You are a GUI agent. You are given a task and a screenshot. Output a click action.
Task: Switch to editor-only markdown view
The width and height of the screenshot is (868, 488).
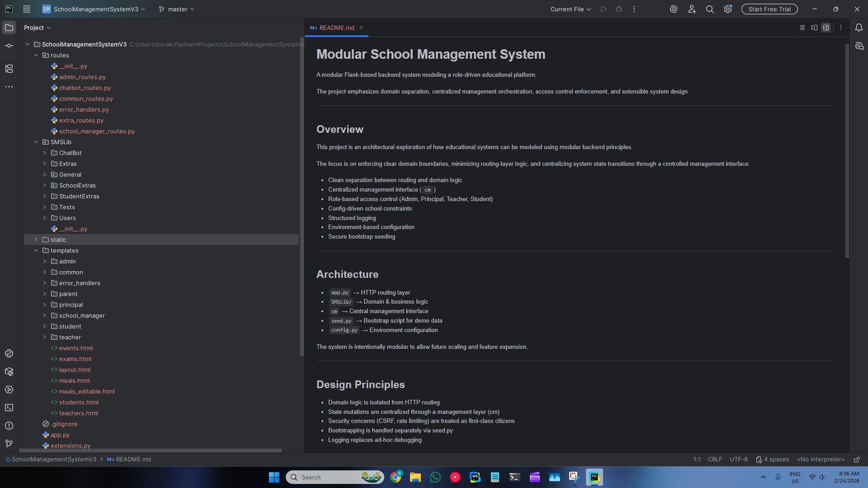point(802,28)
